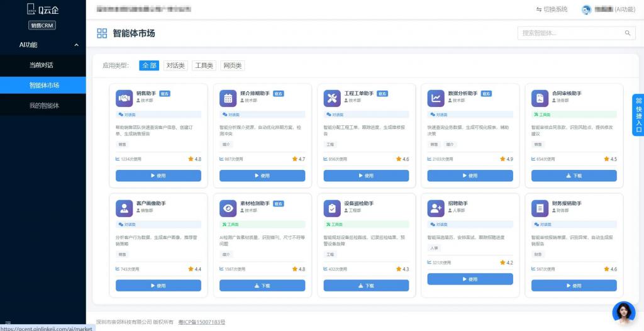Click the 2103次使用 usage count
644x331 pixels.
pyautogui.click(x=440, y=159)
